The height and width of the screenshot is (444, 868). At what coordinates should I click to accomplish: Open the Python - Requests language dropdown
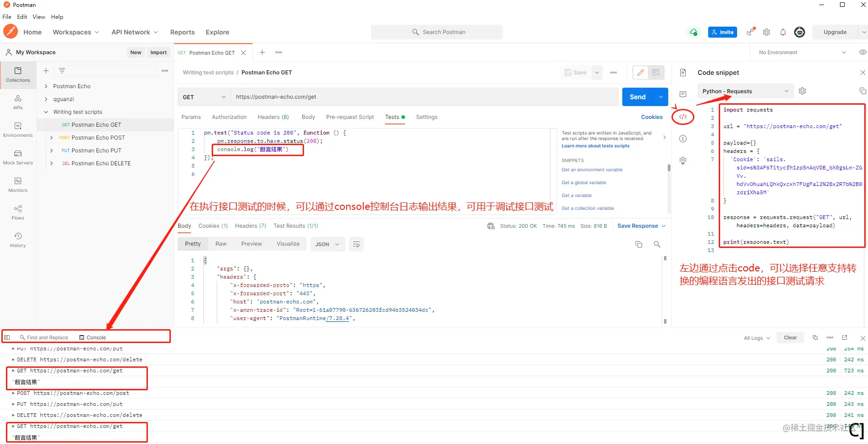[x=745, y=91]
